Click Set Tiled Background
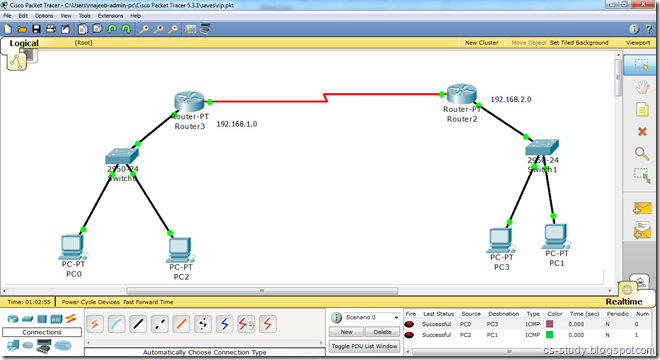This screenshot has height=360, width=660. click(x=579, y=43)
